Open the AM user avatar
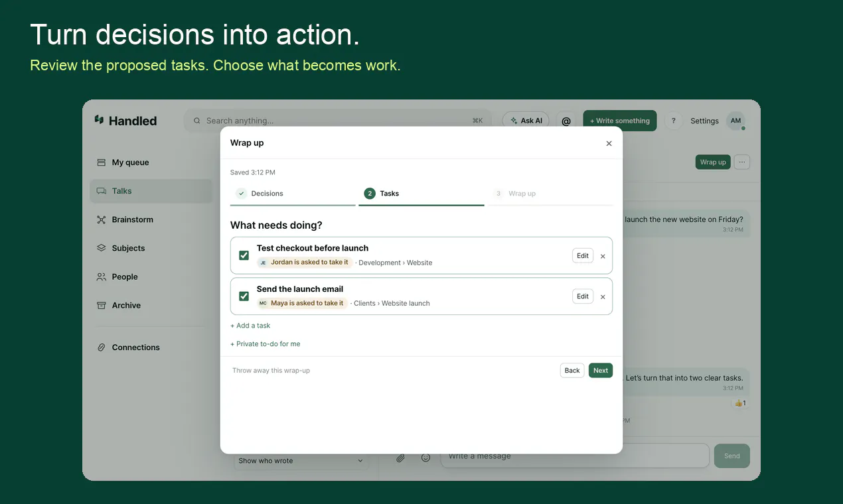 [735, 121]
